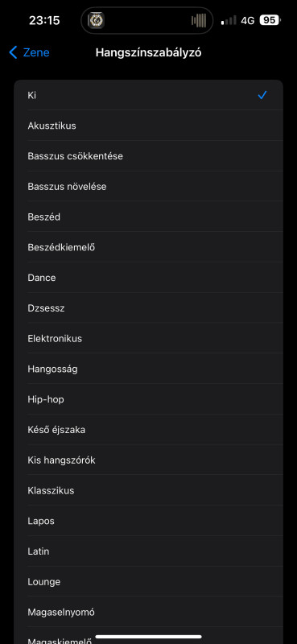Tap the home indicator bar at bottom
Viewport: 297px width, 644px height.
[x=148, y=637]
